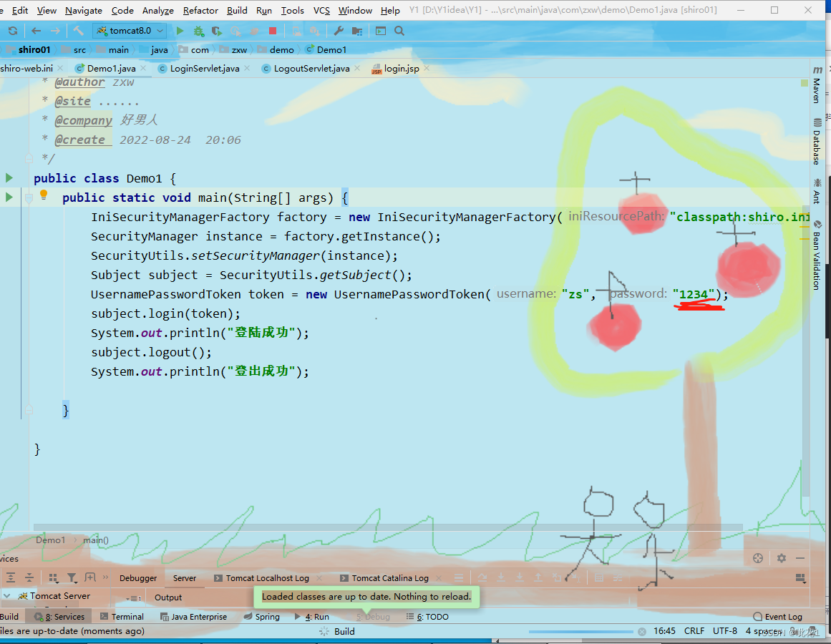Close the Demo1.java tab
This screenshot has width=831, height=644.
pos(143,68)
